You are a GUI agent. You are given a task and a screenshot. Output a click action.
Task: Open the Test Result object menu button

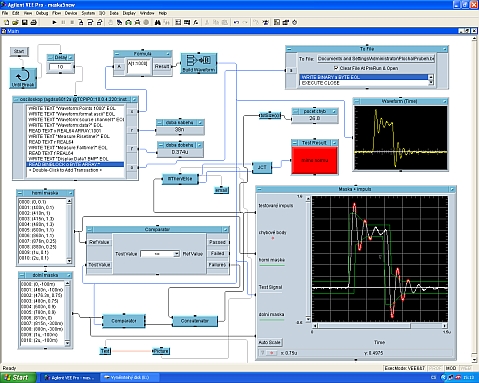(x=295, y=143)
